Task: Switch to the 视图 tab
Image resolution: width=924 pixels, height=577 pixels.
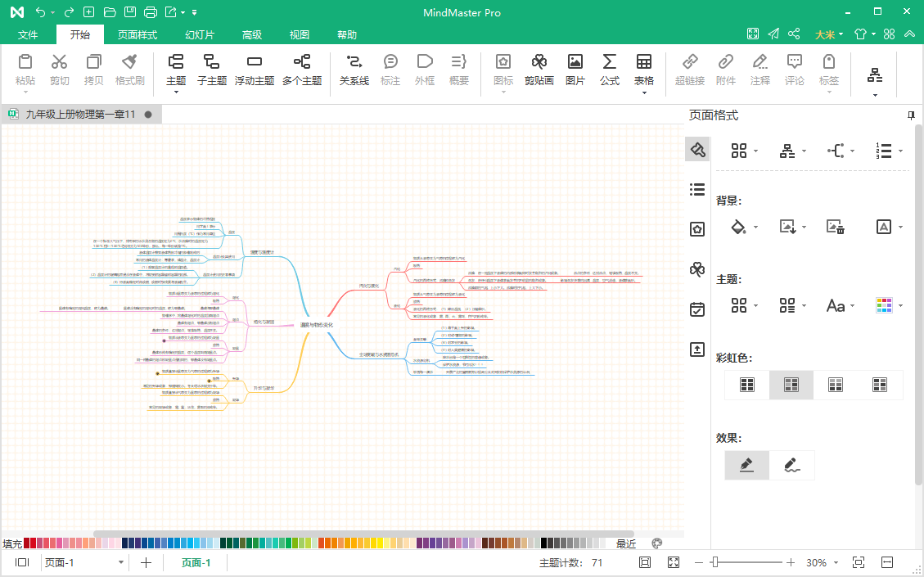Action: pos(300,34)
